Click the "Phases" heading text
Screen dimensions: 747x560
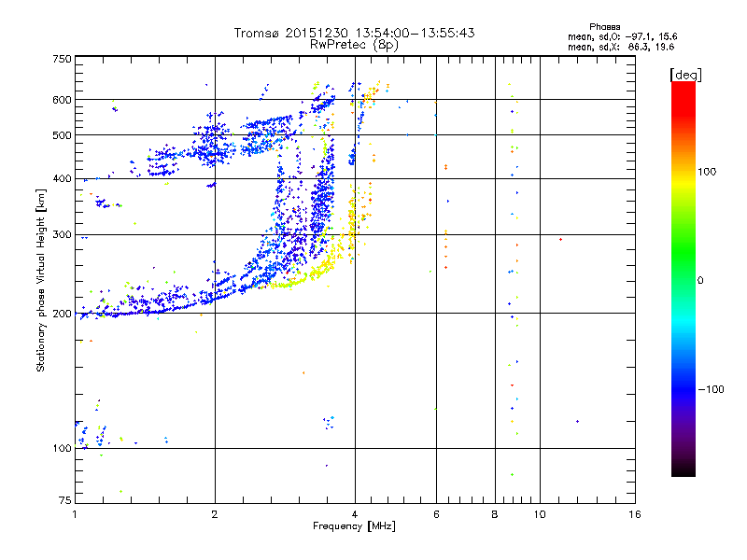pos(604,27)
